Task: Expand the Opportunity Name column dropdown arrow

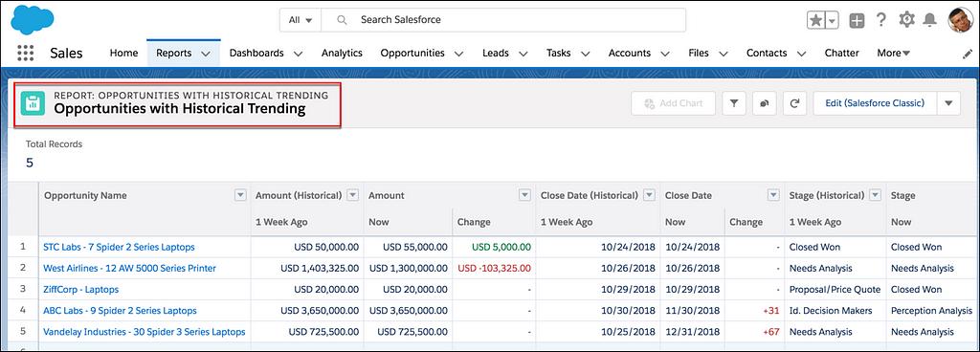Action: [240, 195]
